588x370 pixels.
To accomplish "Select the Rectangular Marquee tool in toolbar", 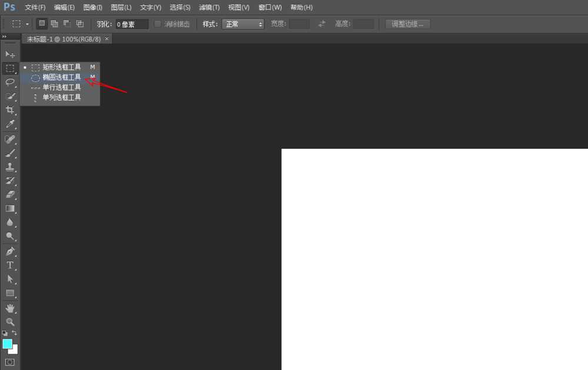I will click(x=10, y=68).
